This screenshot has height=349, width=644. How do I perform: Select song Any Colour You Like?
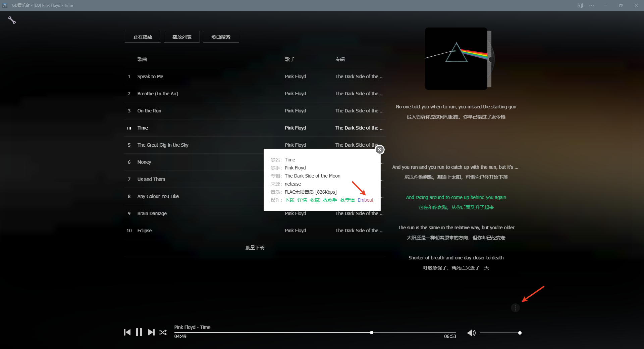(x=158, y=196)
